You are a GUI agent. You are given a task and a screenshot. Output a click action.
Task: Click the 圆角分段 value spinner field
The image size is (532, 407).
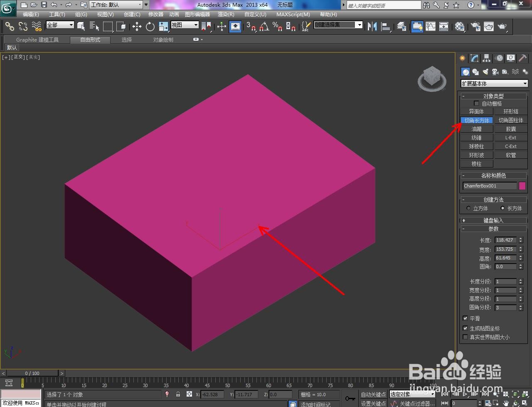click(x=505, y=307)
